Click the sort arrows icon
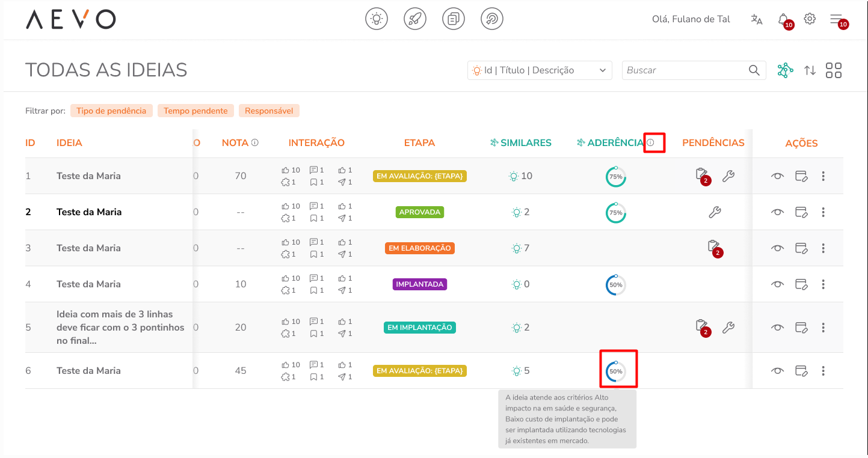 click(x=810, y=70)
